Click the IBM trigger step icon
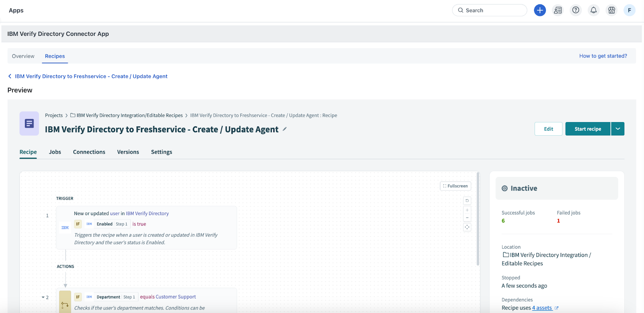 (65, 228)
